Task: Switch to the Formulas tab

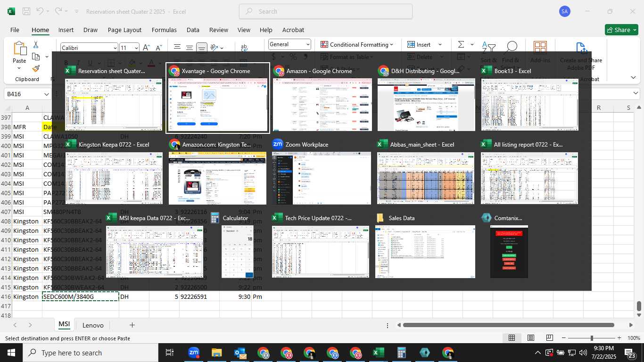Action: [164, 30]
